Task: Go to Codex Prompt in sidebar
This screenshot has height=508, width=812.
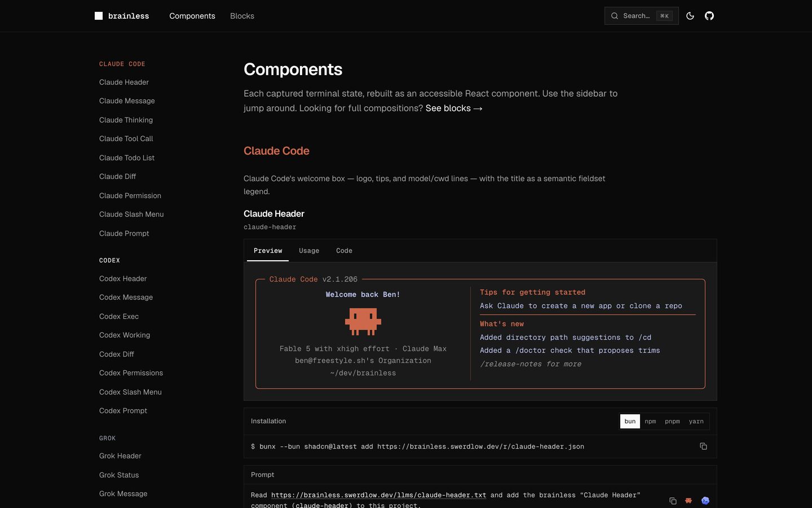Action: point(123,410)
